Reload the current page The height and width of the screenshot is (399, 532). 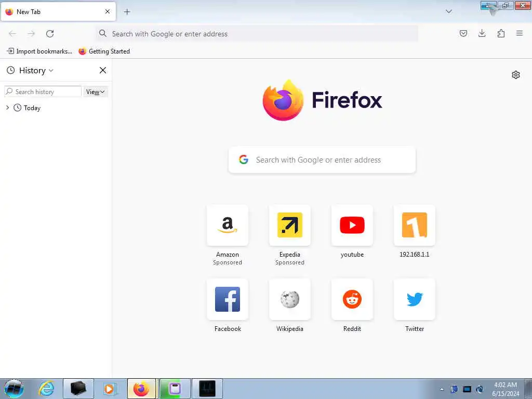tap(50, 34)
